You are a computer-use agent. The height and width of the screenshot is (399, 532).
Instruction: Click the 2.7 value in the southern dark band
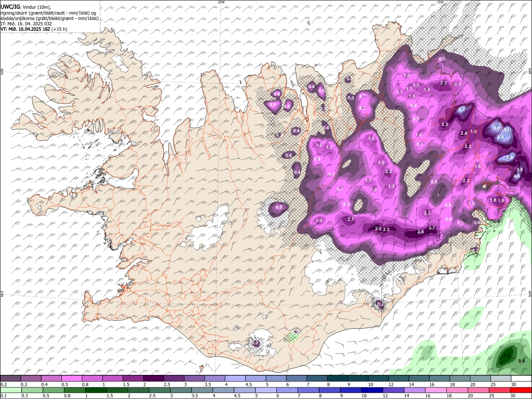pyautogui.click(x=431, y=228)
